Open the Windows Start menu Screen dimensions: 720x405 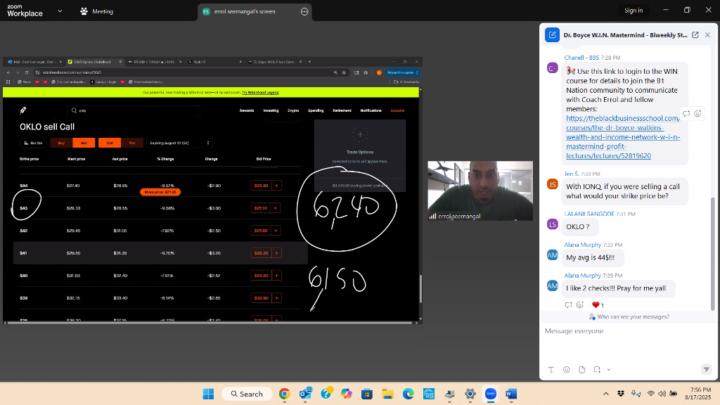coord(208,394)
